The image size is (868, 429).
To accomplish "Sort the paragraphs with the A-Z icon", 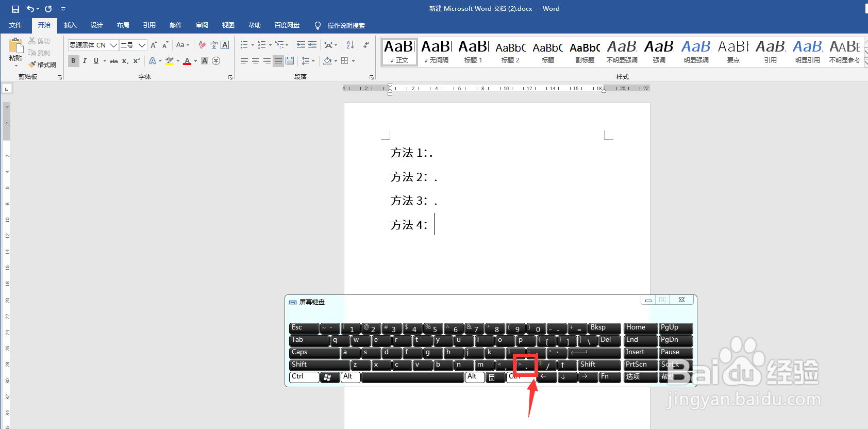I will point(350,45).
